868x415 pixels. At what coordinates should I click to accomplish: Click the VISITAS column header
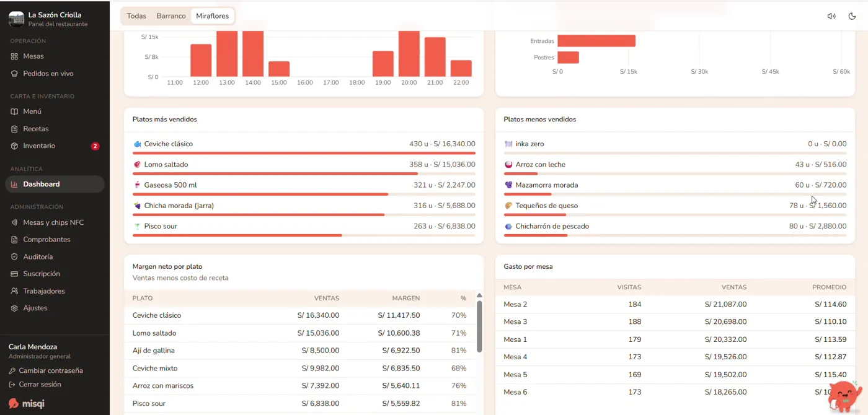pos(629,287)
